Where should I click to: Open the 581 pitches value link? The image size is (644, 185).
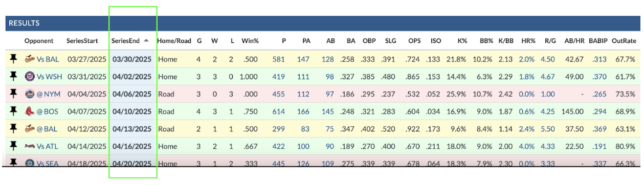pyautogui.click(x=278, y=59)
